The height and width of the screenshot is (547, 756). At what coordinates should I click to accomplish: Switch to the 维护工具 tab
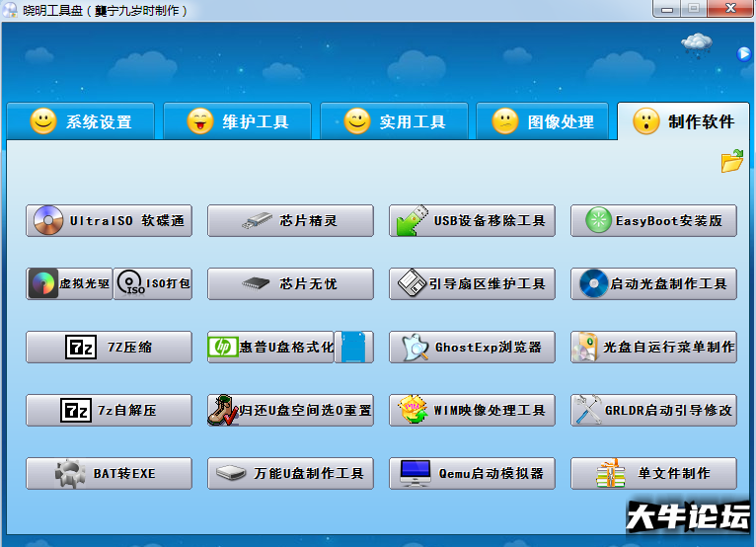click(x=237, y=121)
